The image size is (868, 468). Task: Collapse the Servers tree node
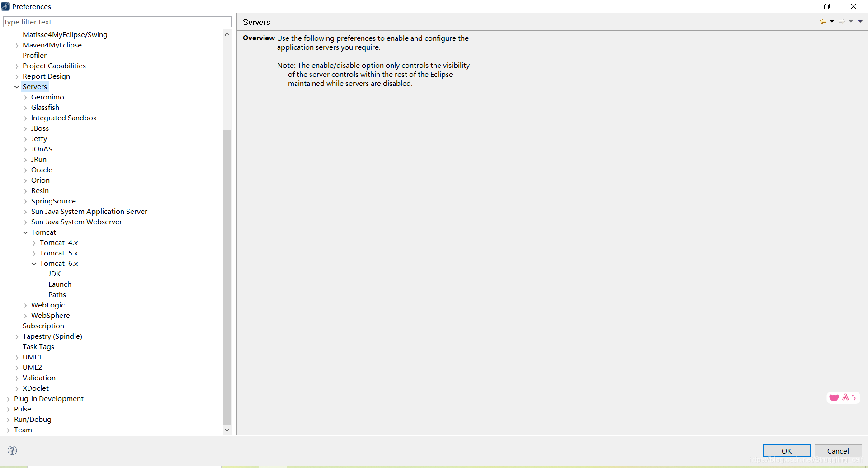pos(17,87)
